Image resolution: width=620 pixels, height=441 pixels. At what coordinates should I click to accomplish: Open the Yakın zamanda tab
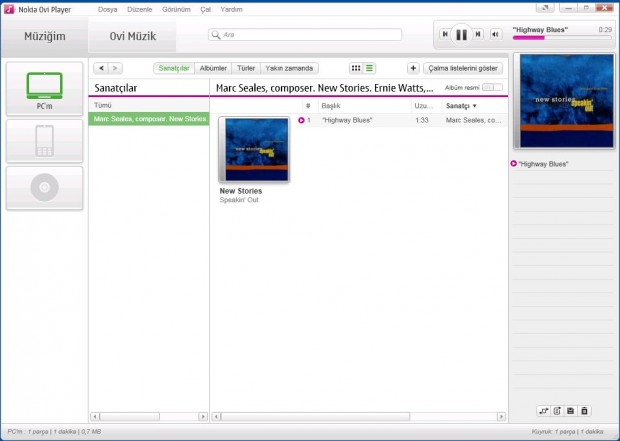tap(289, 68)
